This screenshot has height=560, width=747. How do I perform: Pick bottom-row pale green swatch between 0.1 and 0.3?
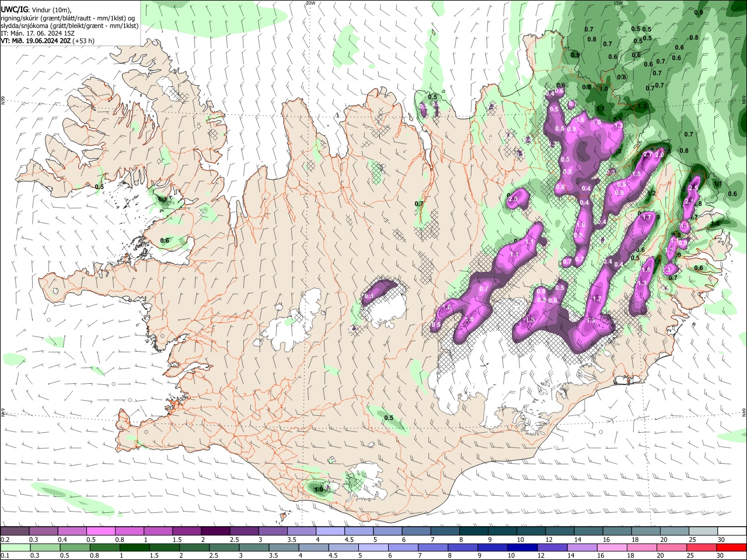15,548
